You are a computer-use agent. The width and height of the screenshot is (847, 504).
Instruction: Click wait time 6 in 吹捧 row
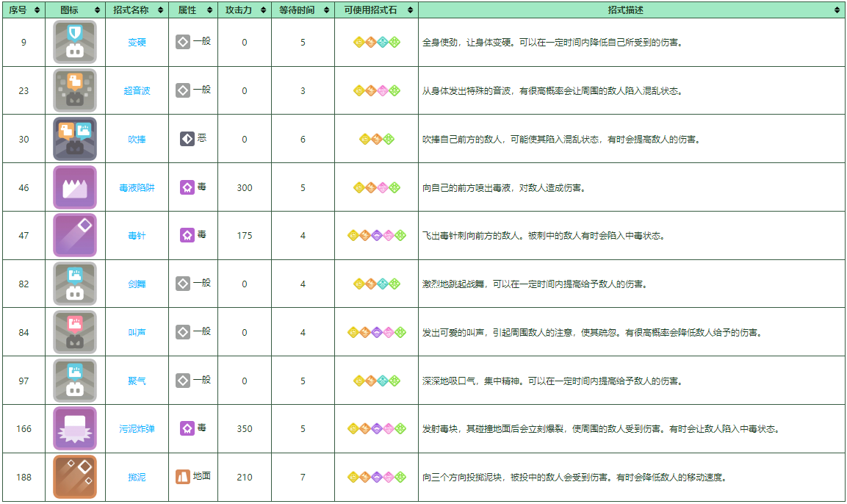click(303, 140)
